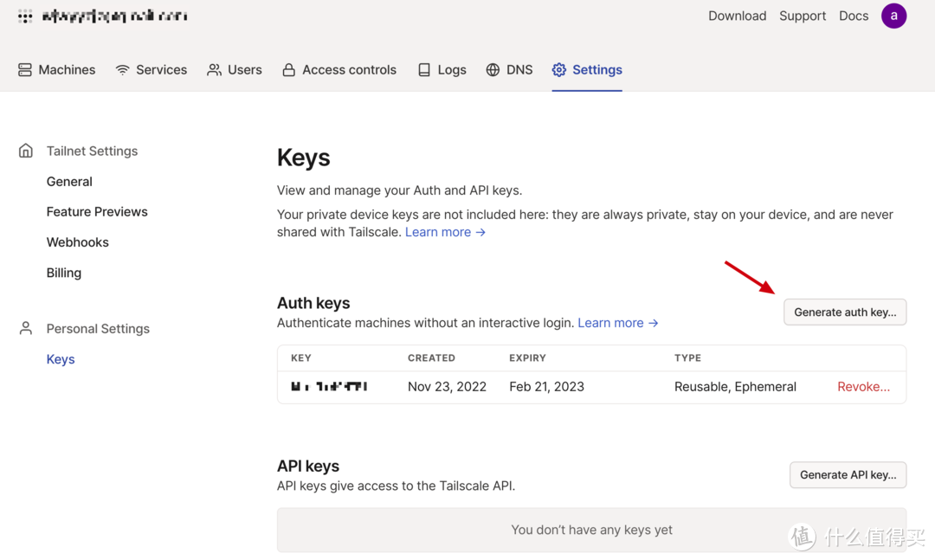Click the DNS globe icon
The height and width of the screenshot is (560, 935).
tap(493, 70)
